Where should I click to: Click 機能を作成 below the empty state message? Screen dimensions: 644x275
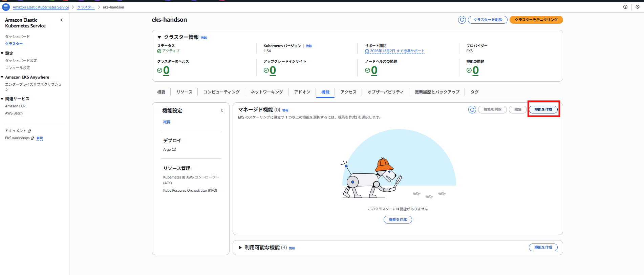coord(398,219)
